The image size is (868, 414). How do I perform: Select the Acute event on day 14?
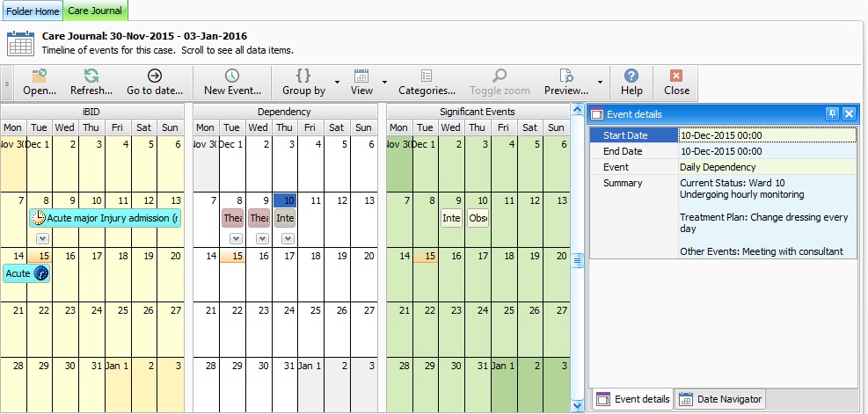point(26,273)
